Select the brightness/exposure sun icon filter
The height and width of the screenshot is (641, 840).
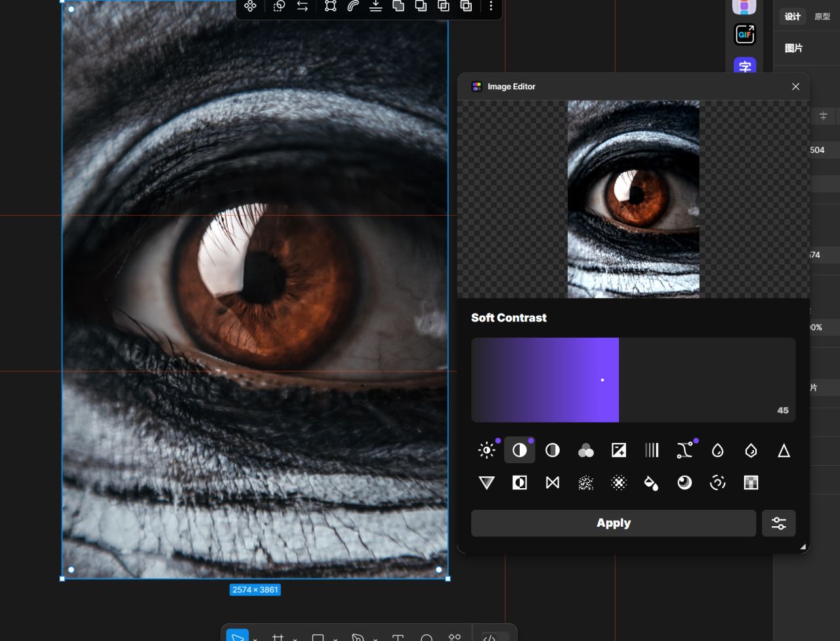(486, 450)
